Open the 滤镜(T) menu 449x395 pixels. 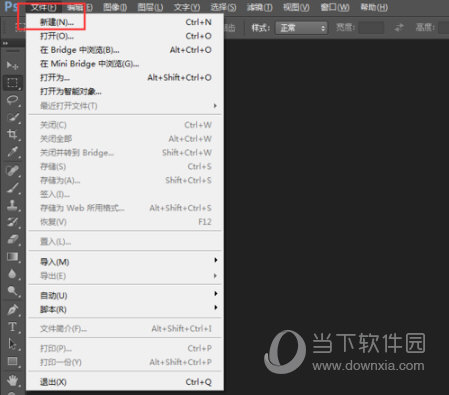[259, 7]
